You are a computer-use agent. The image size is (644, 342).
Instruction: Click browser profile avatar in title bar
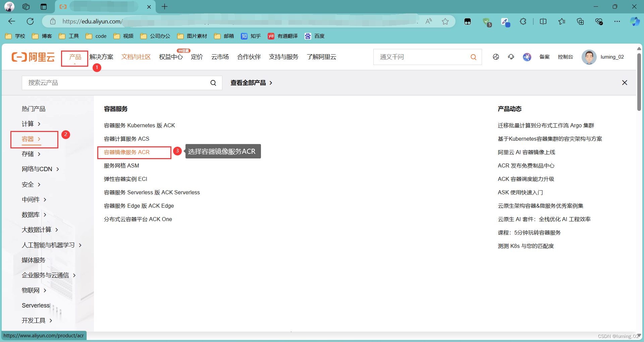point(9,7)
